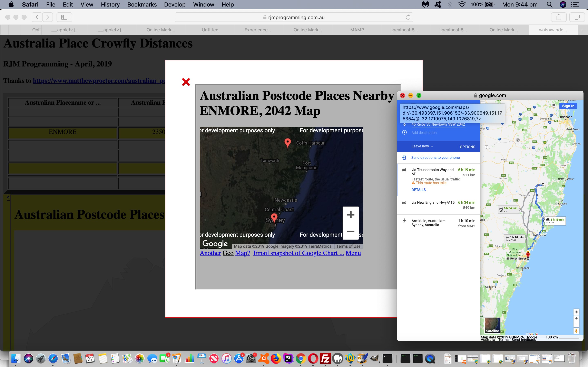Viewport: 588px width, 367px height.
Task: Toggle the Safari sidebar button
Action: (64, 17)
